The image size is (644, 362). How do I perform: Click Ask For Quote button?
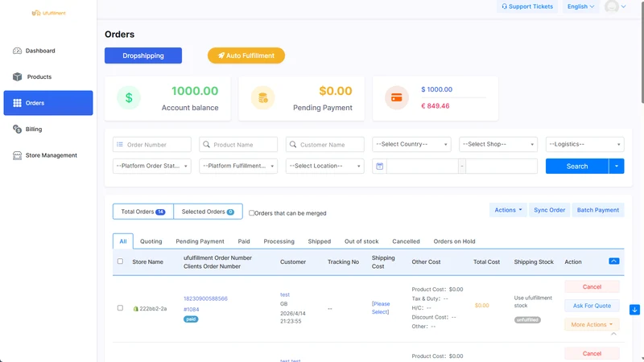pyautogui.click(x=592, y=306)
